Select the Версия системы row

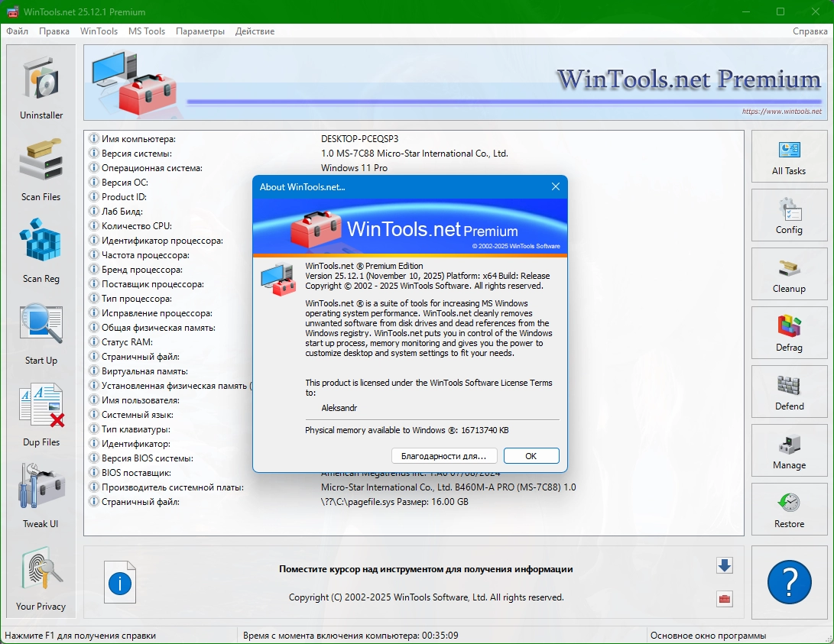414,154
